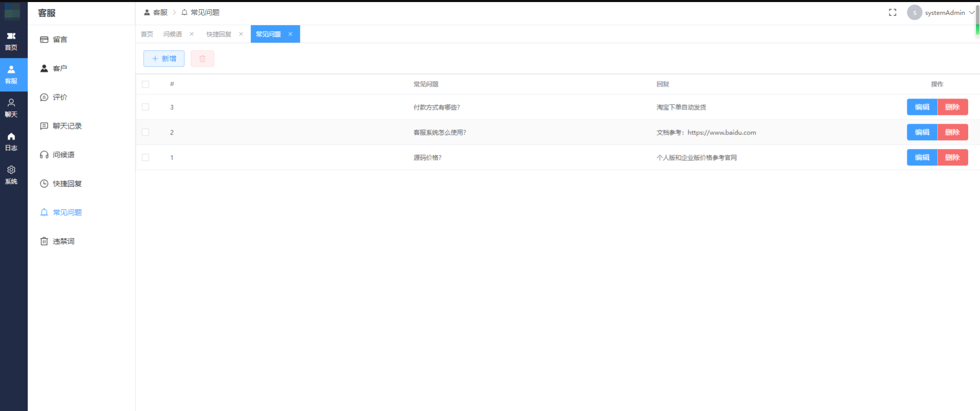The height and width of the screenshot is (411, 980).
Task: Open 聊天 in the dark left navigation
Action: [x=11, y=108]
